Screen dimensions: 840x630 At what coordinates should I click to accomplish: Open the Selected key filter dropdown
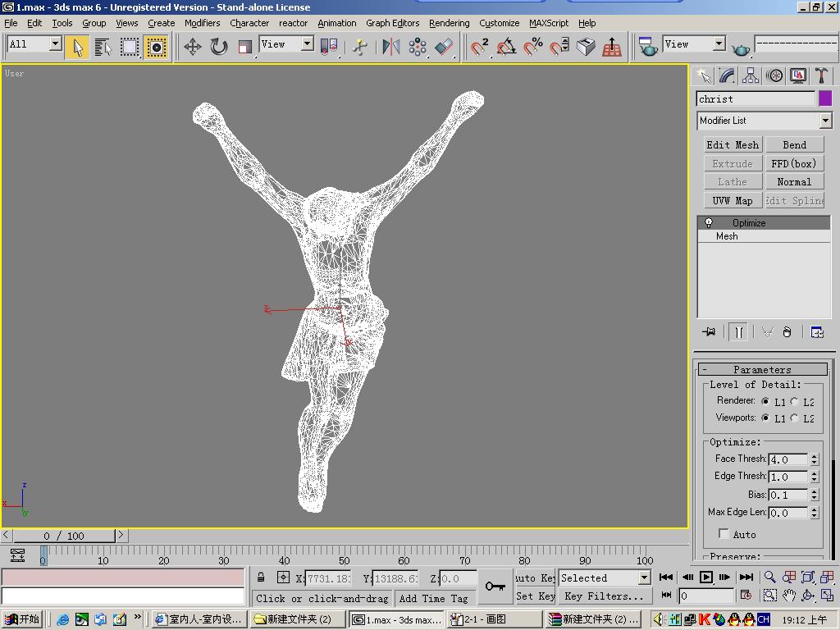[644, 577]
